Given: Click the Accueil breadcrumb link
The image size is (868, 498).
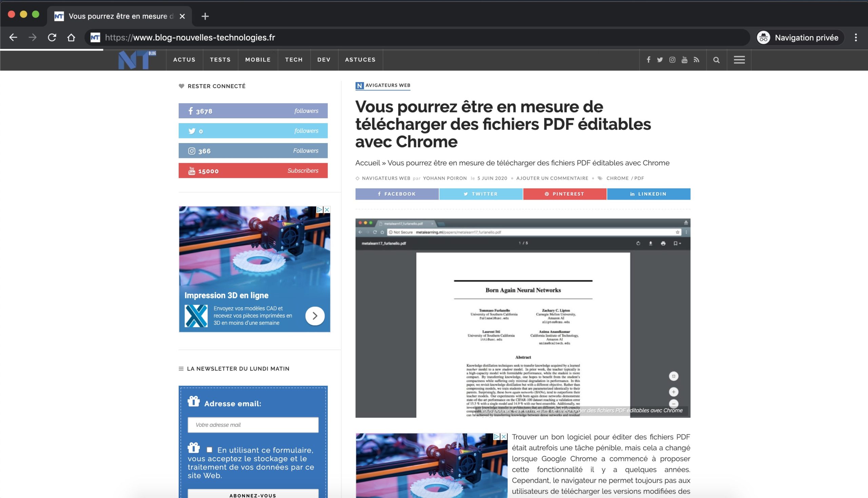Looking at the screenshot, I should click(367, 163).
